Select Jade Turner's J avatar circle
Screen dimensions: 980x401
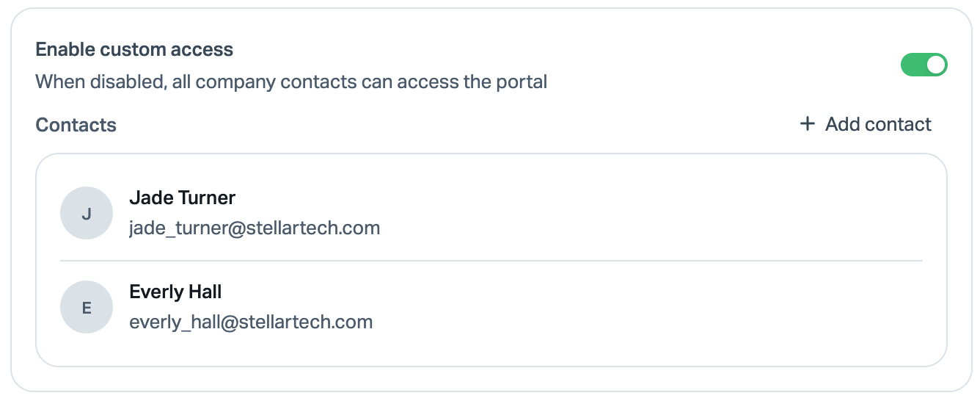(x=87, y=213)
